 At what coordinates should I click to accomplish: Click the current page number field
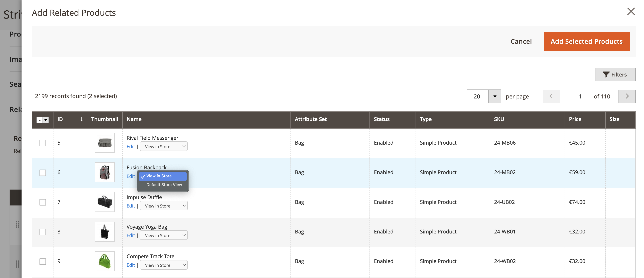click(580, 96)
